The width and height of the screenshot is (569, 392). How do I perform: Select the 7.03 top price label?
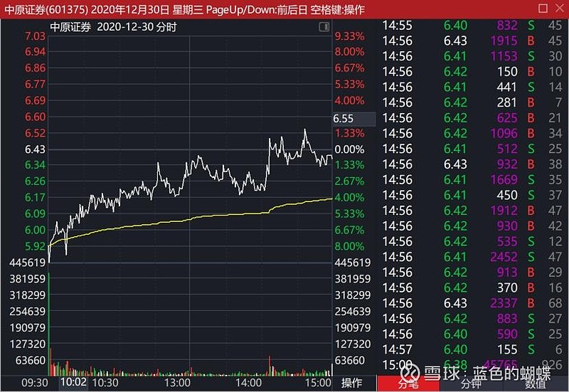35,36
